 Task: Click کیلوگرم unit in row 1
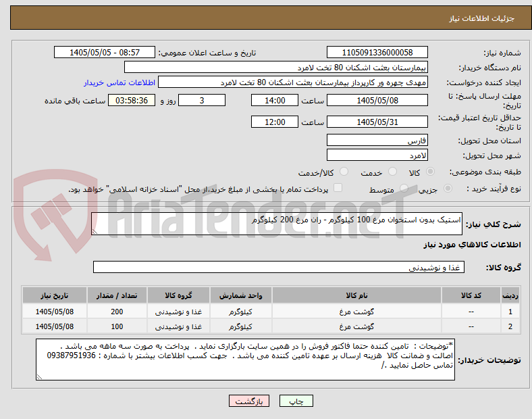[x=240, y=312]
